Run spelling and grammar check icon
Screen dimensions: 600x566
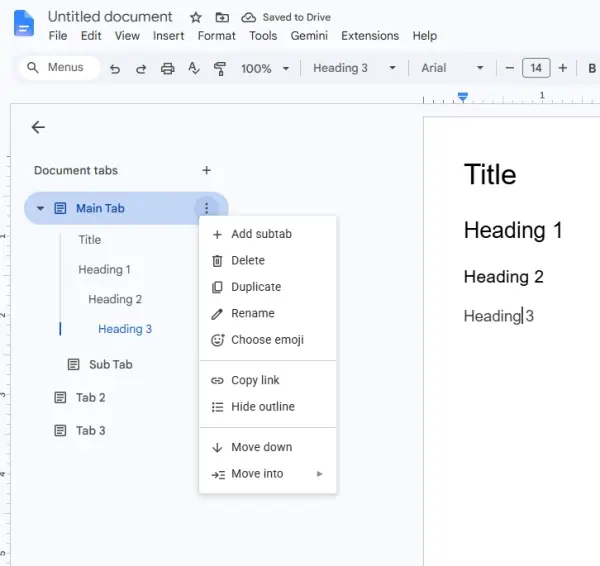[194, 69]
